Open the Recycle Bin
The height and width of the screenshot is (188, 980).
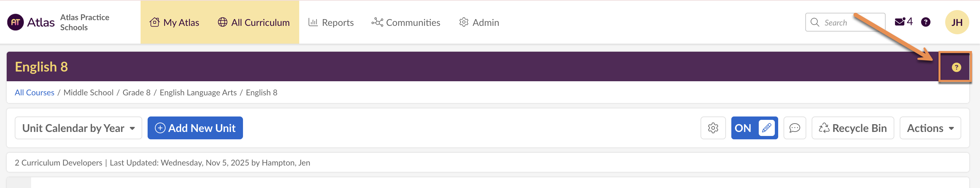click(852, 128)
